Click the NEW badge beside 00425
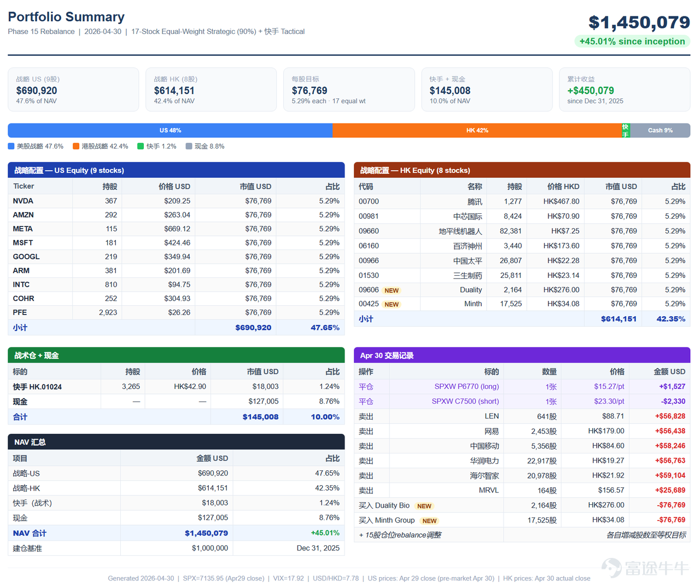Image resolution: width=700 pixels, height=588 pixels. (x=392, y=305)
